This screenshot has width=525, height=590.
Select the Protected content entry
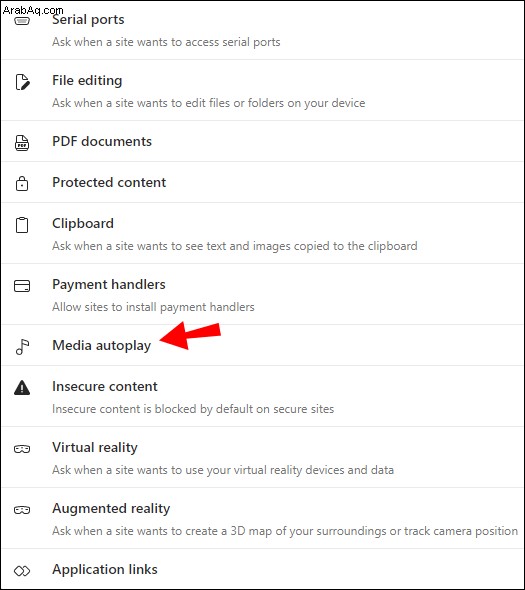click(x=262, y=182)
